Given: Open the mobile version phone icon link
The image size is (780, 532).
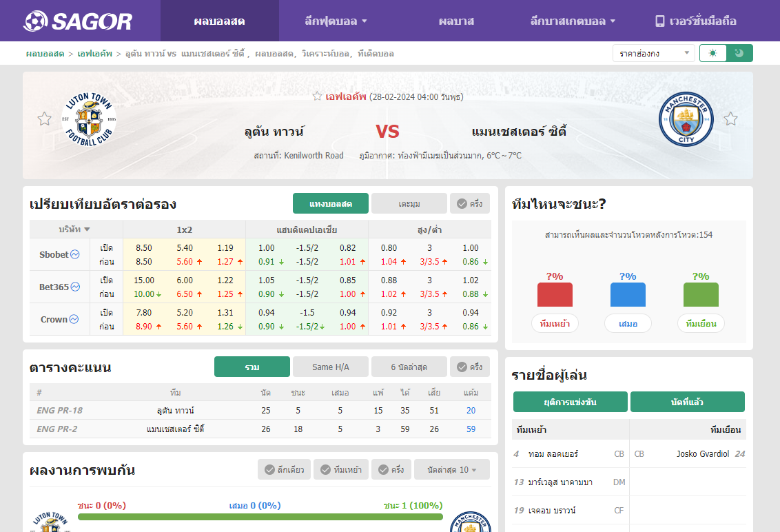Looking at the screenshot, I should [x=659, y=21].
